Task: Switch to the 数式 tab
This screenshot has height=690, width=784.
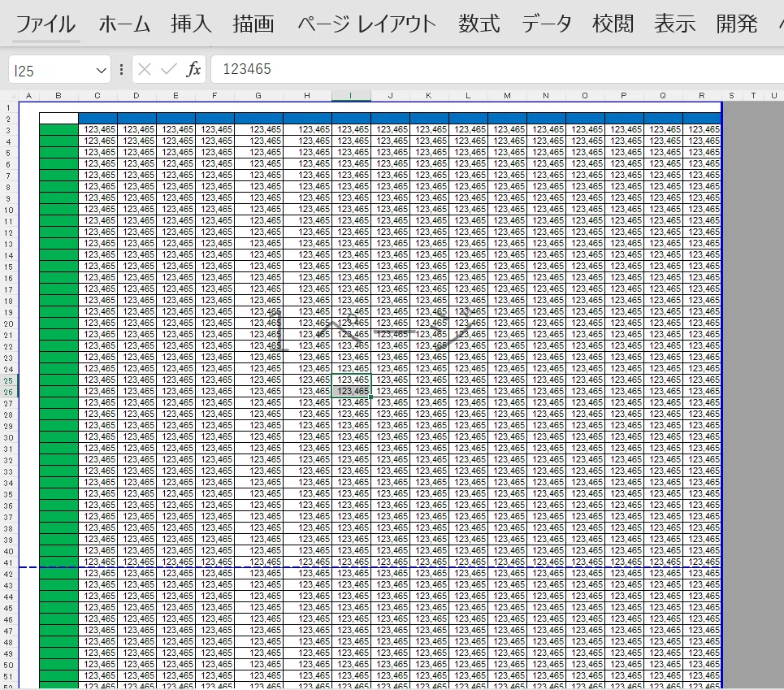Action: click(x=479, y=24)
